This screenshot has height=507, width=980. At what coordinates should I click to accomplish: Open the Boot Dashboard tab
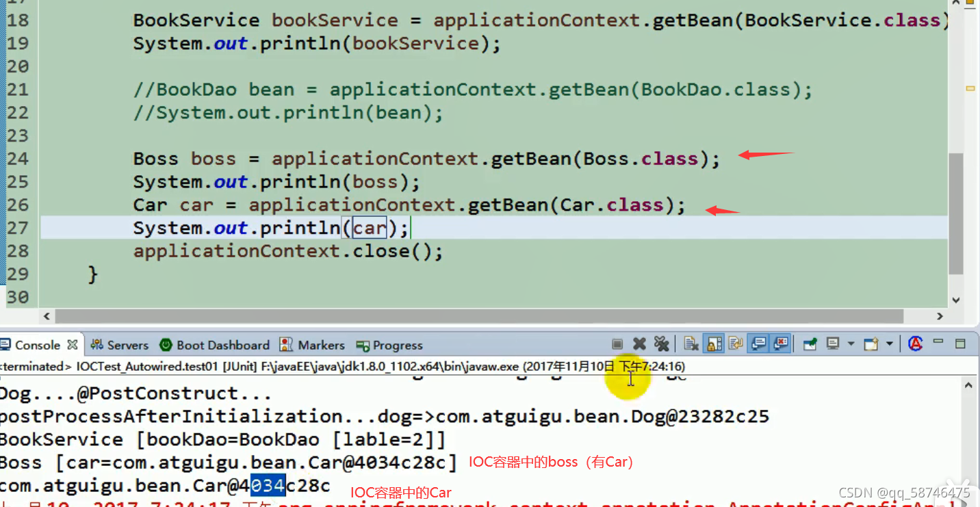click(215, 345)
